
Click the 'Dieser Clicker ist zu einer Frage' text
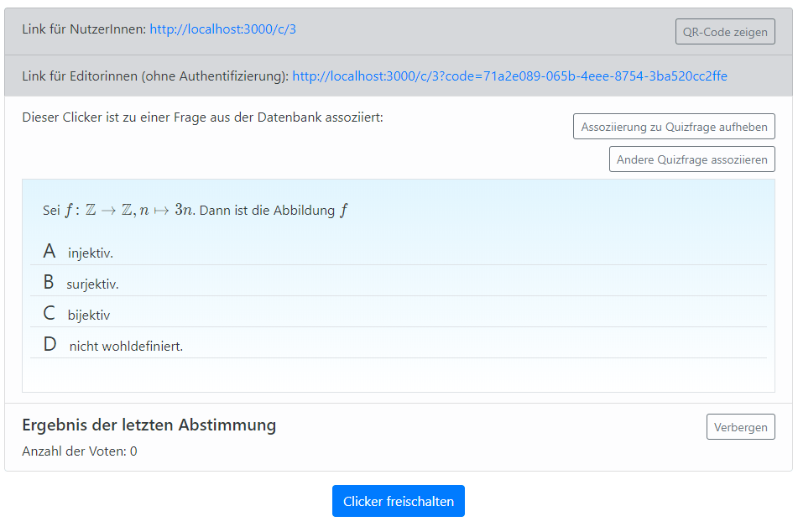202,117
